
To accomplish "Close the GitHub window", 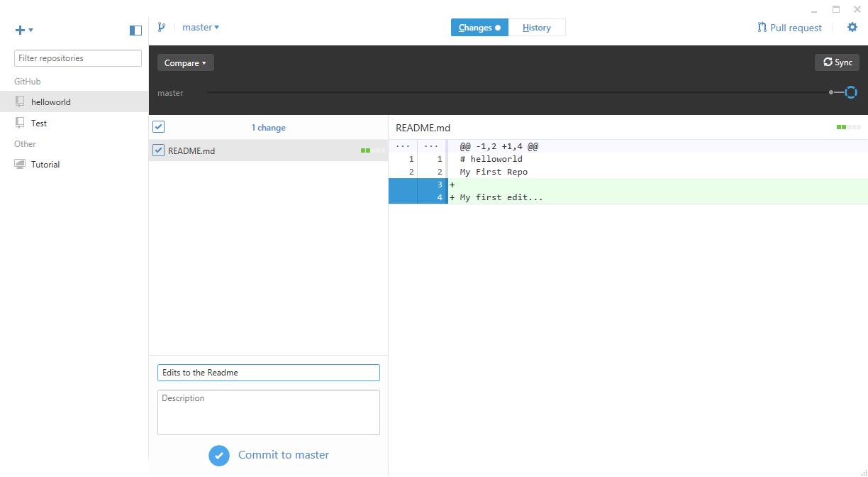I will click(x=857, y=9).
